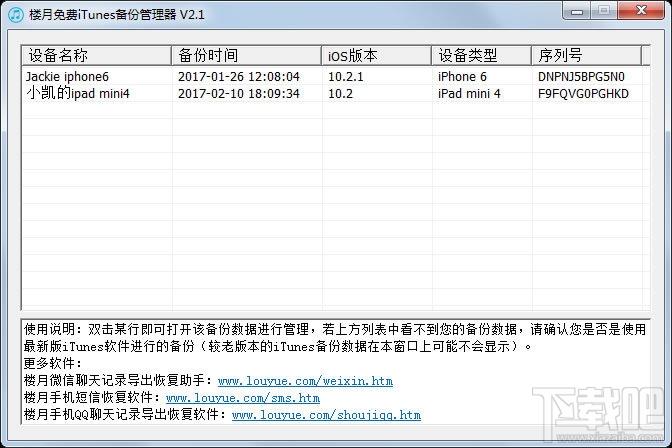The width and height of the screenshot is (672, 448).
Task: Sort by 设备名称 column header
Action: (x=97, y=55)
